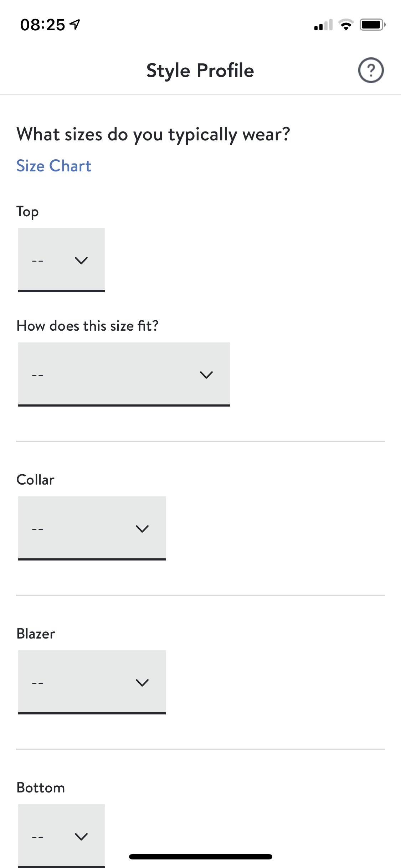Tap the chevron arrow in the Top dropdown
This screenshot has height=868, width=401.
click(81, 260)
